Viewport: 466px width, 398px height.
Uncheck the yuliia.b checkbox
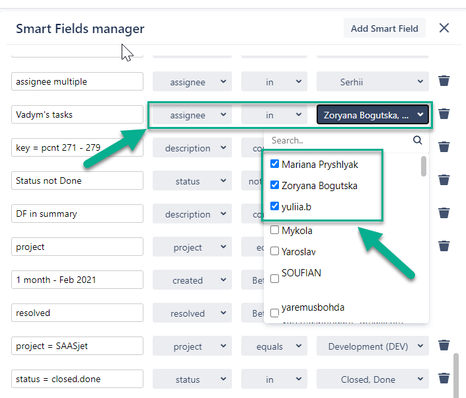coord(274,206)
